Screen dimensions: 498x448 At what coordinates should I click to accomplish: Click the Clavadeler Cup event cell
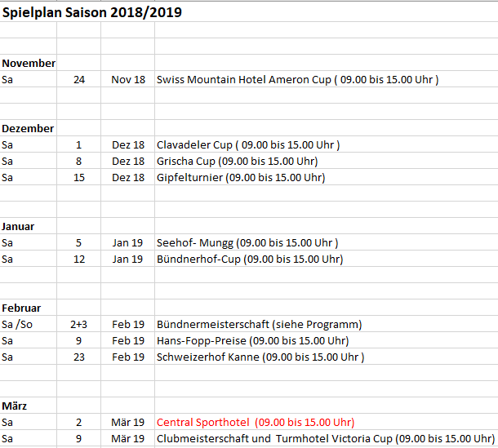coord(248,145)
